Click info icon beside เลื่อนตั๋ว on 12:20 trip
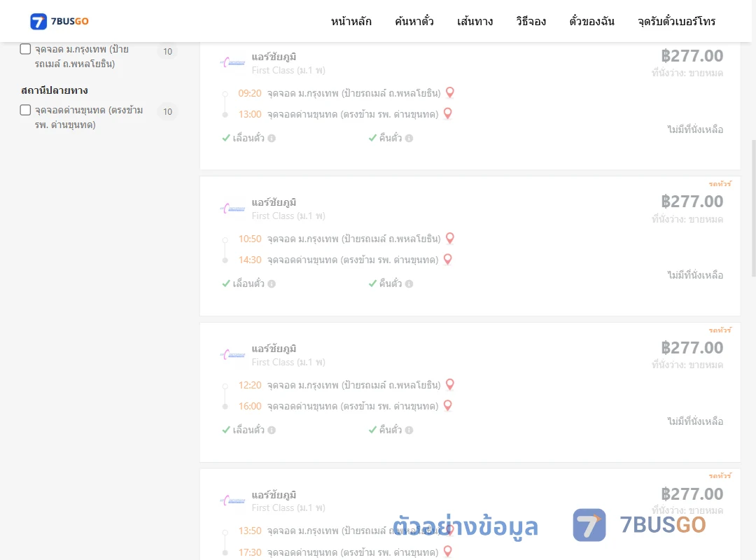 tap(272, 430)
